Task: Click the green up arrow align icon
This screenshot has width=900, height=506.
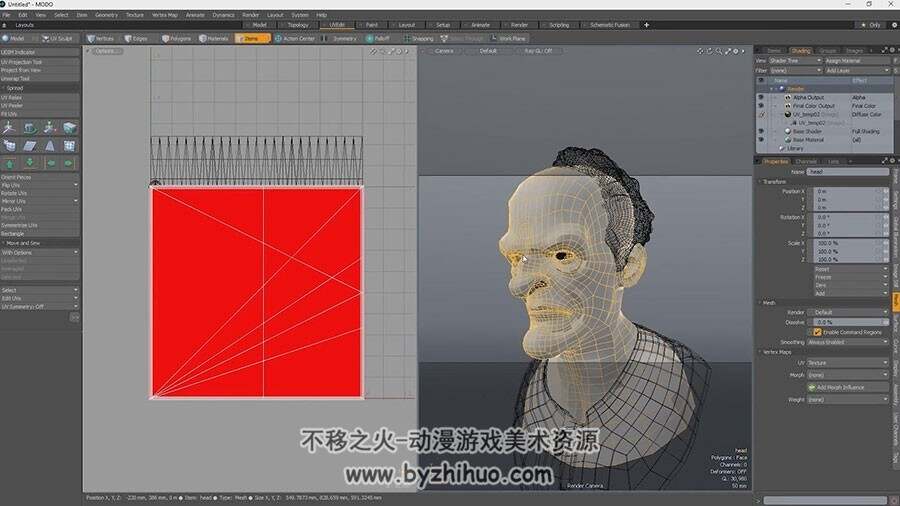Action: click(x=10, y=164)
